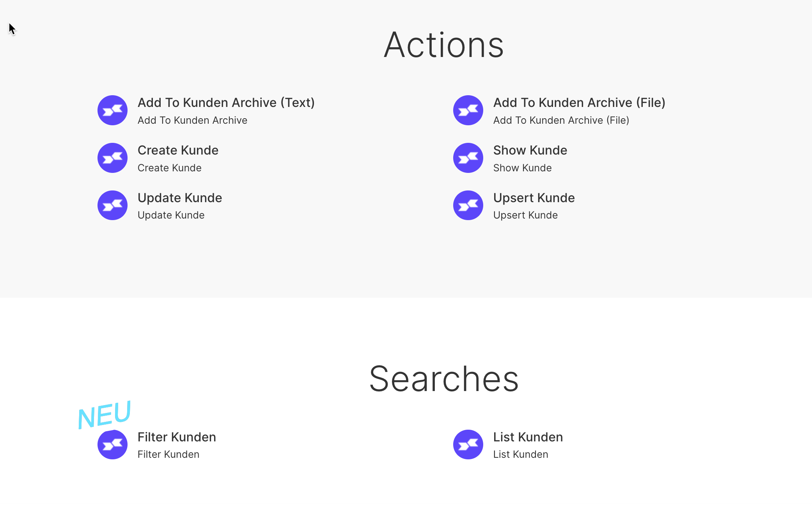812x505 pixels.
Task: Click the Upsert Kunde purple icon
Action: (x=468, y=205)
